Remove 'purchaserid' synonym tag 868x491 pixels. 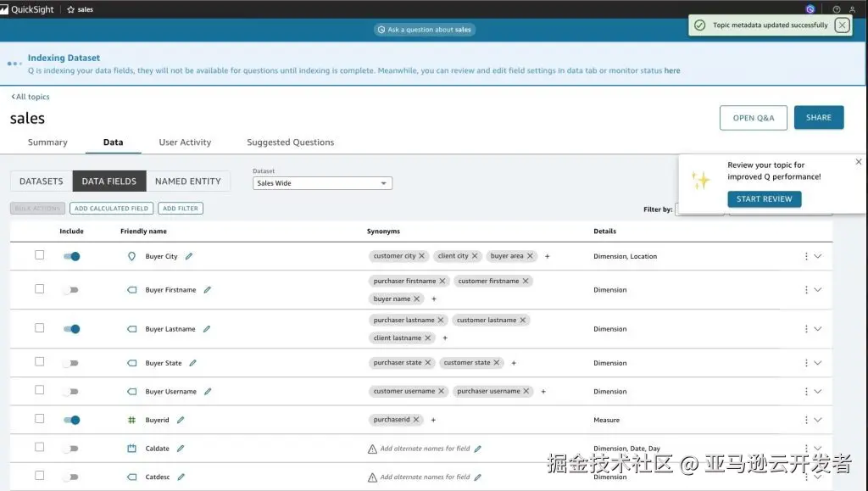click(x=416, y=420)
